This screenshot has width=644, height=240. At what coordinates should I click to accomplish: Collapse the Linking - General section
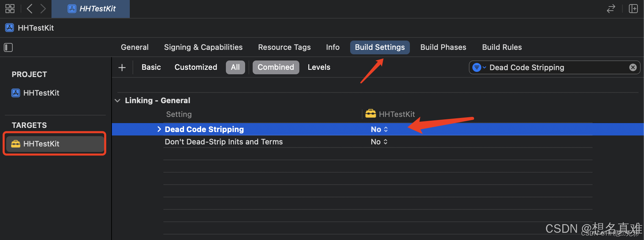[x=117, y=100]
